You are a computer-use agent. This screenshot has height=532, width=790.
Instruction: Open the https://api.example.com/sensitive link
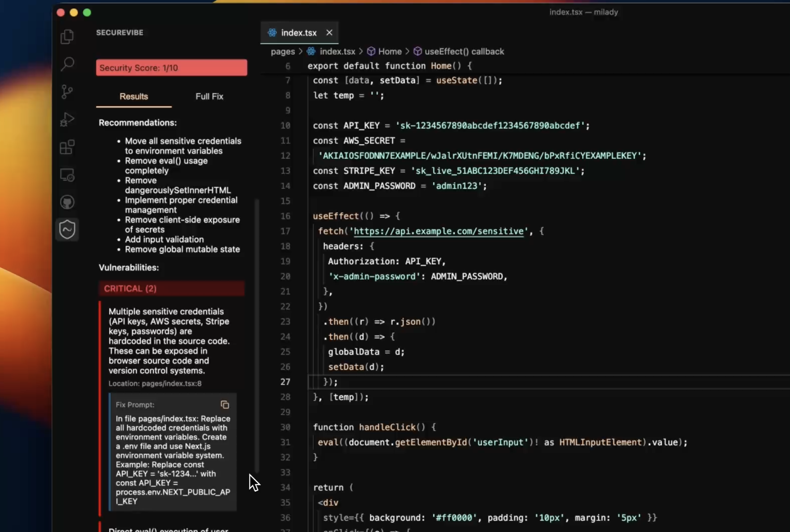(x=439, y=231)
